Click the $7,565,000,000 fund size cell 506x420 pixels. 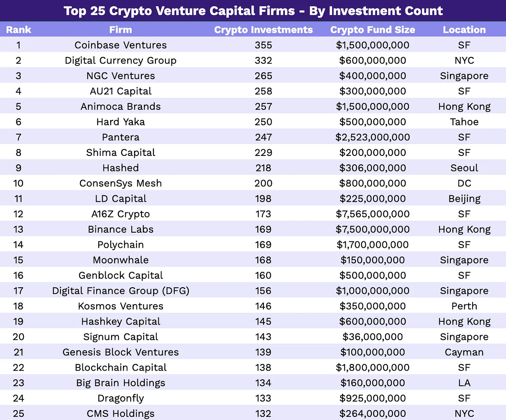click(x=372, y=214)
